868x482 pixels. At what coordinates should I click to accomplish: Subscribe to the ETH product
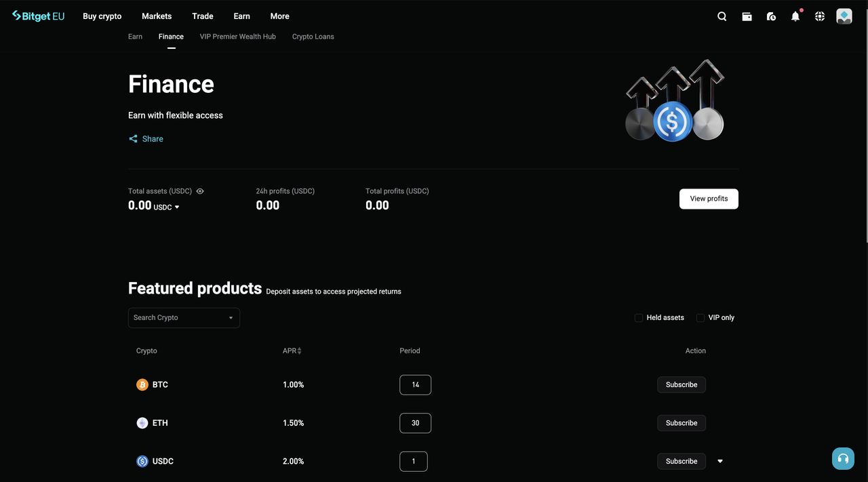tap(682, 423)
